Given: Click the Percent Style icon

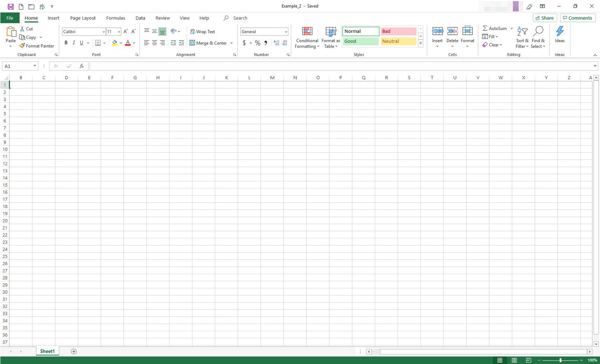Looking at the screenshot, I should point(258,43).
